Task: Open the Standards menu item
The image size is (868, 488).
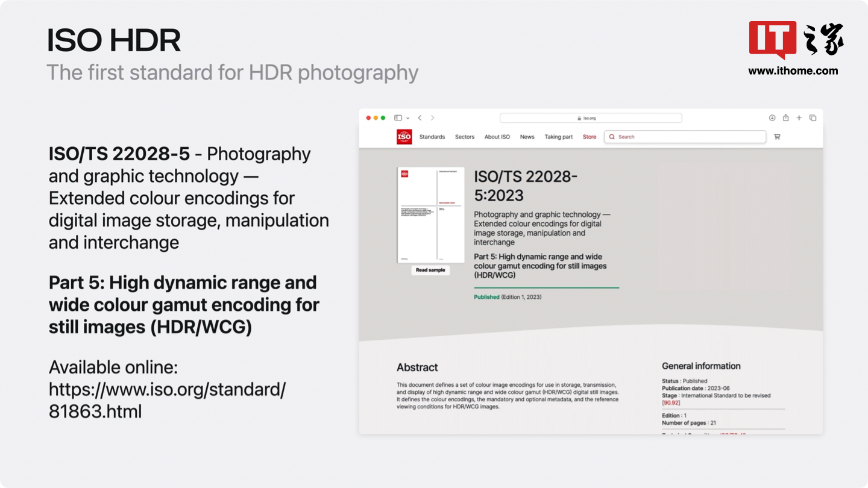Action: [432, 137]
